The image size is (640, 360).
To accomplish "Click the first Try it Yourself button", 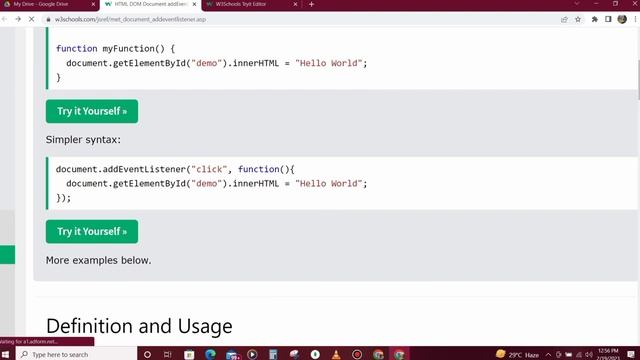I will 92,111.
